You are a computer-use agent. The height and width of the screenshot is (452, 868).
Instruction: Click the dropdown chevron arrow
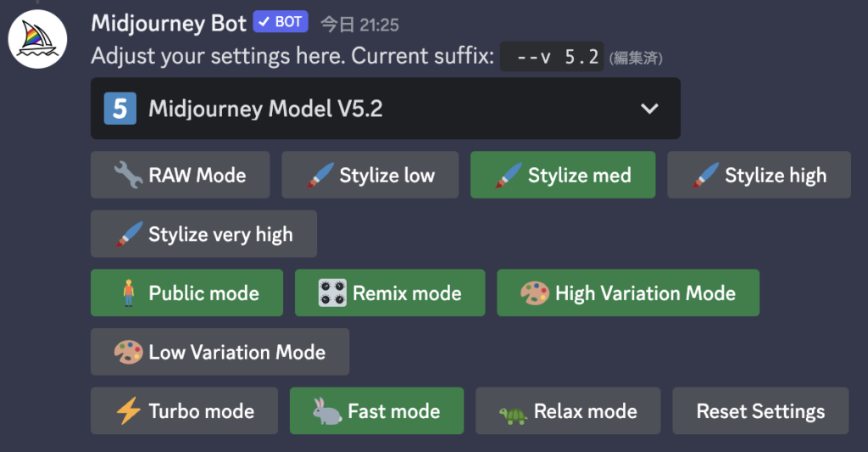(x=649, y=109)
